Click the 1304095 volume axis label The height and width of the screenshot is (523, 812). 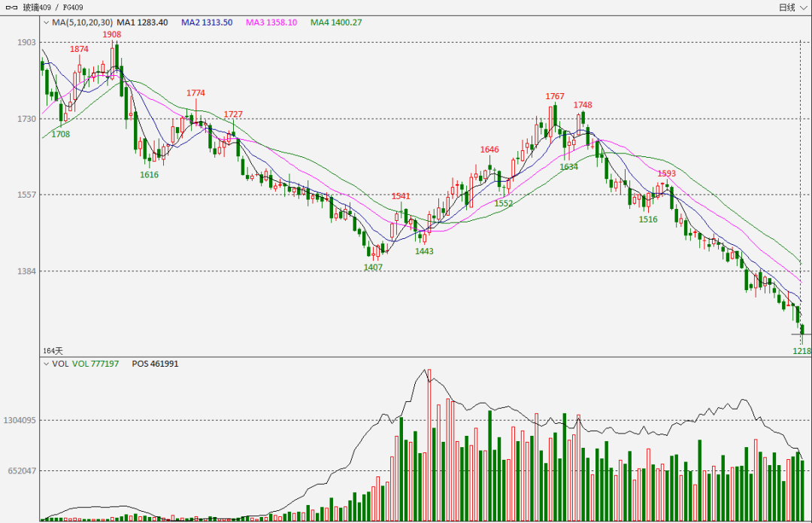(x=20, y=421)
